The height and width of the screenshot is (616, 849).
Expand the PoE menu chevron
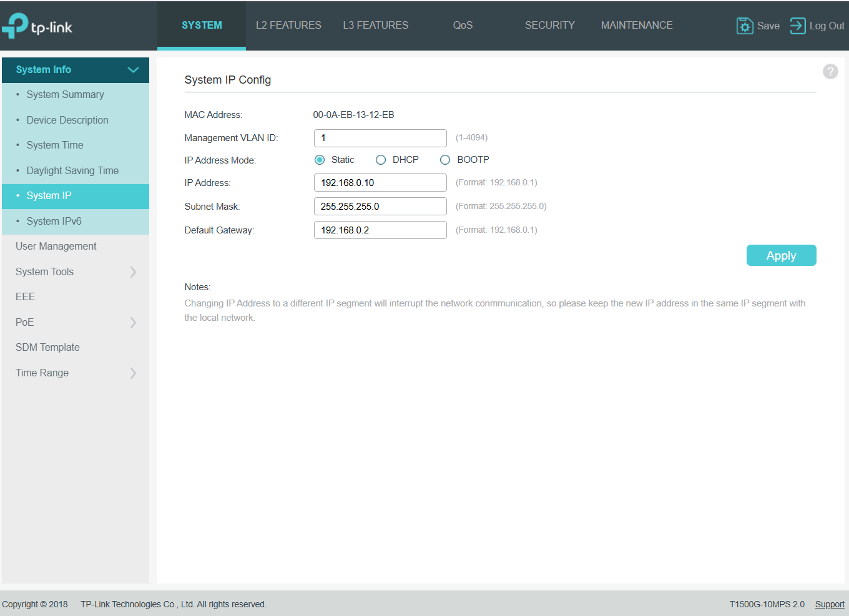(132, 323)
